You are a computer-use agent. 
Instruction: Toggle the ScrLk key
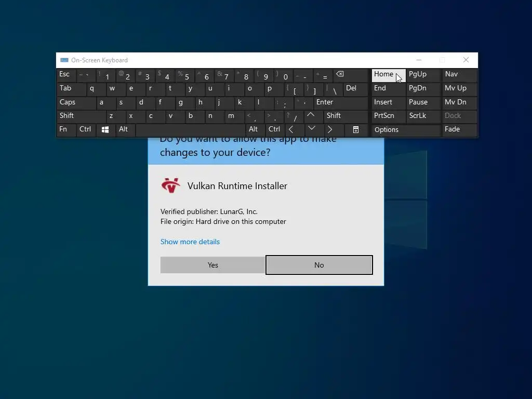[x=424, y=116]
